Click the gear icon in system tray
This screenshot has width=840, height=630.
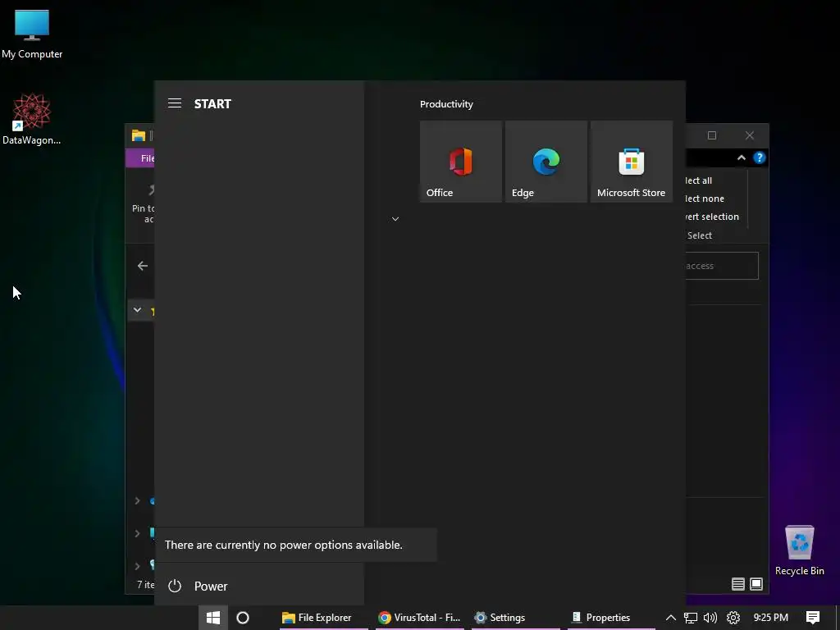pyautogui.click(x=733, y=618)
